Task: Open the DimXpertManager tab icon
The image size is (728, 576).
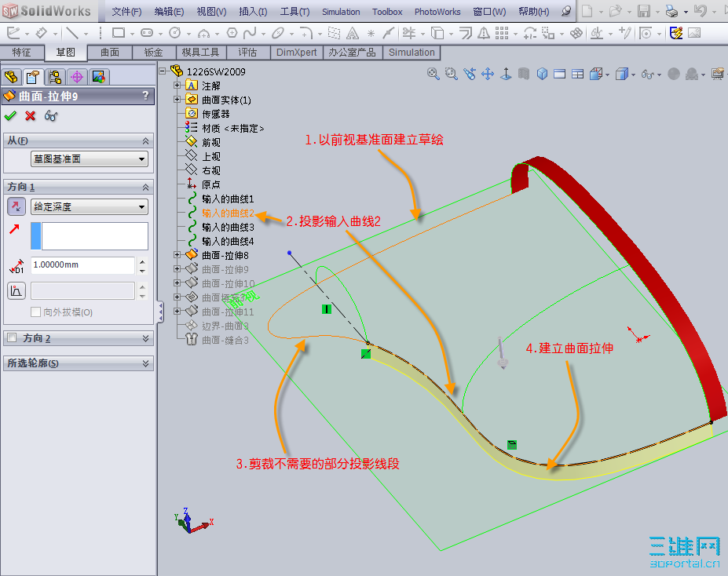Action: click(77, 77)
